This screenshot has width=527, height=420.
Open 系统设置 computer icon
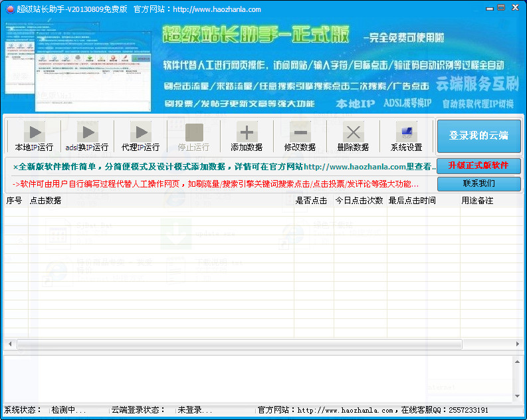point(406,132)
